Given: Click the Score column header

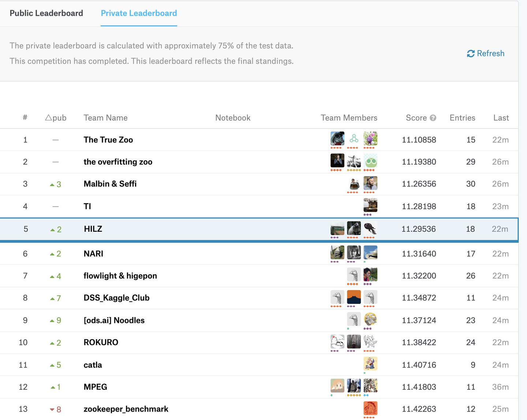Looking at the screenshot, I should [416, 118].
